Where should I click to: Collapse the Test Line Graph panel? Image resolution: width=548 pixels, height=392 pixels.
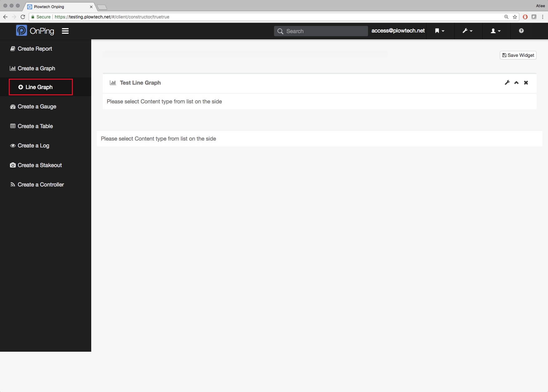click(x=516, y=83)
